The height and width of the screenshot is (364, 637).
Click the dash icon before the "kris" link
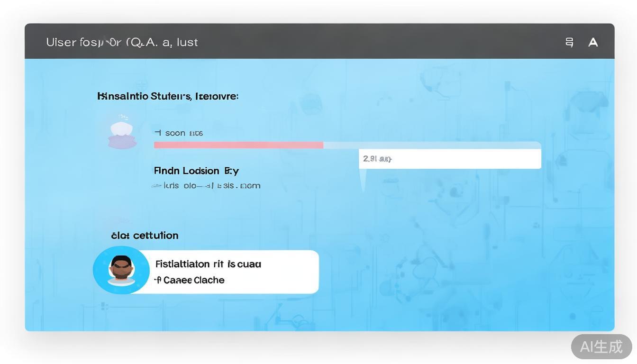(x=156, y=186)
